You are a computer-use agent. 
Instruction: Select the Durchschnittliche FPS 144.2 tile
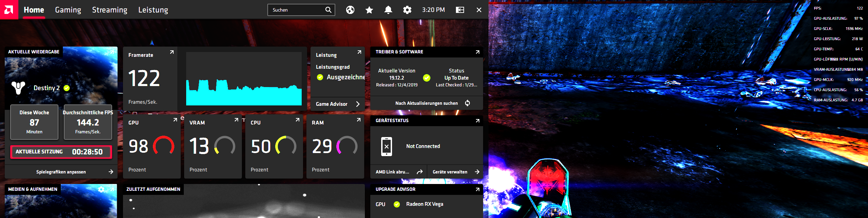(88, 122)
